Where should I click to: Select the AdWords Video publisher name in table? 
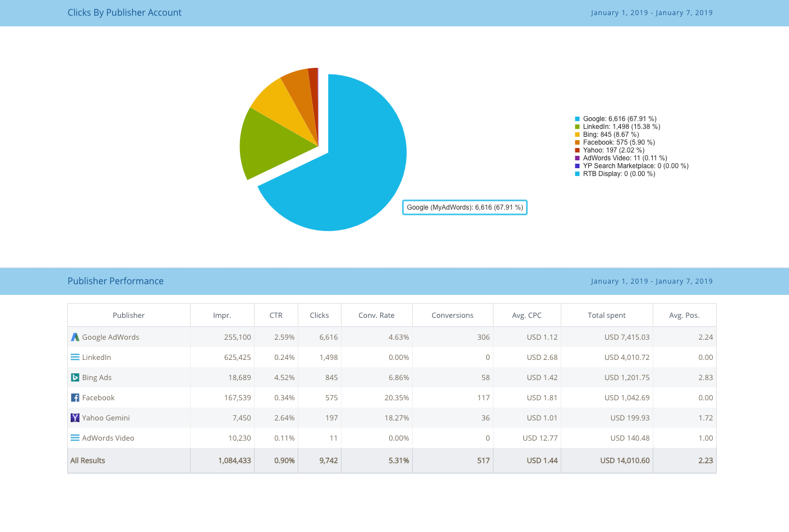coord(108,438)
